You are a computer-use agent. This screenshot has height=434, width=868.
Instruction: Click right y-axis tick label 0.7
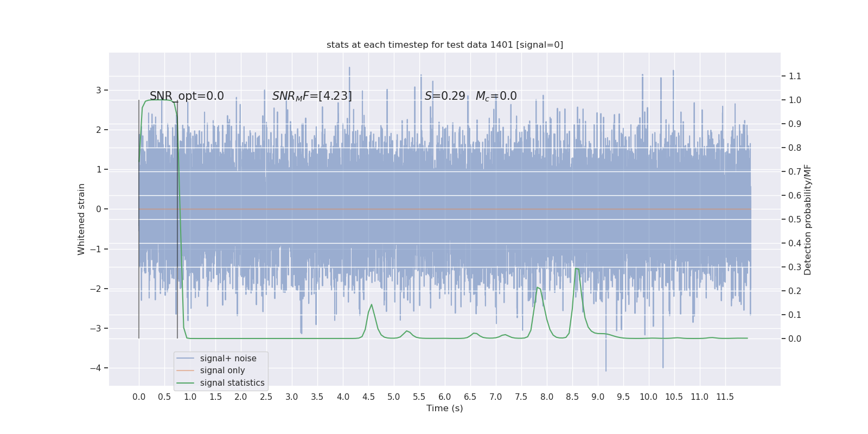pyautogui.click(x=795, y=171)
